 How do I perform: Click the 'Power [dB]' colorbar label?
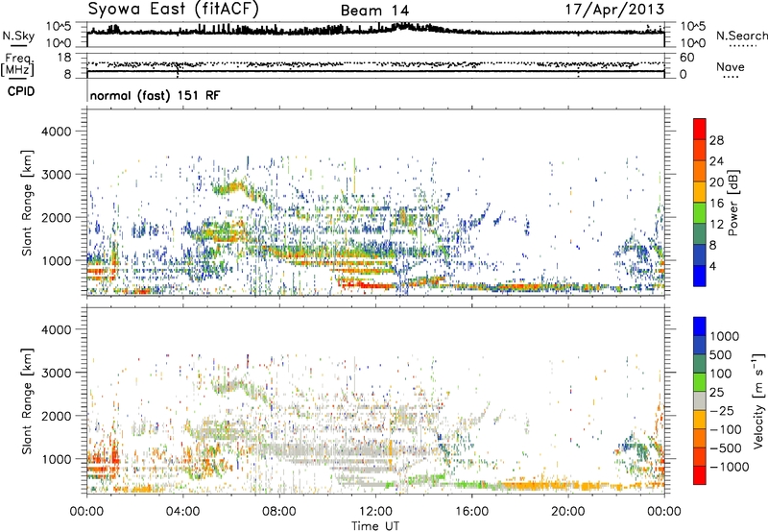(x=732, y=203)
